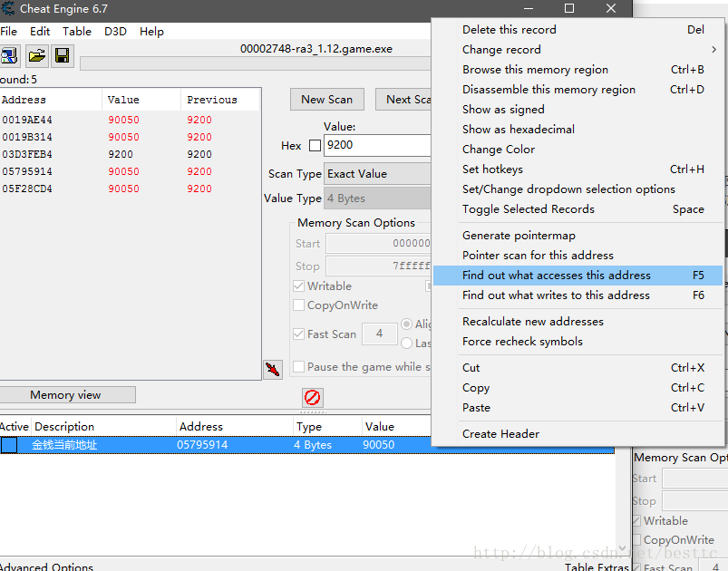
Task: Toggle the Writable checkbox
Action: (298, 286)
